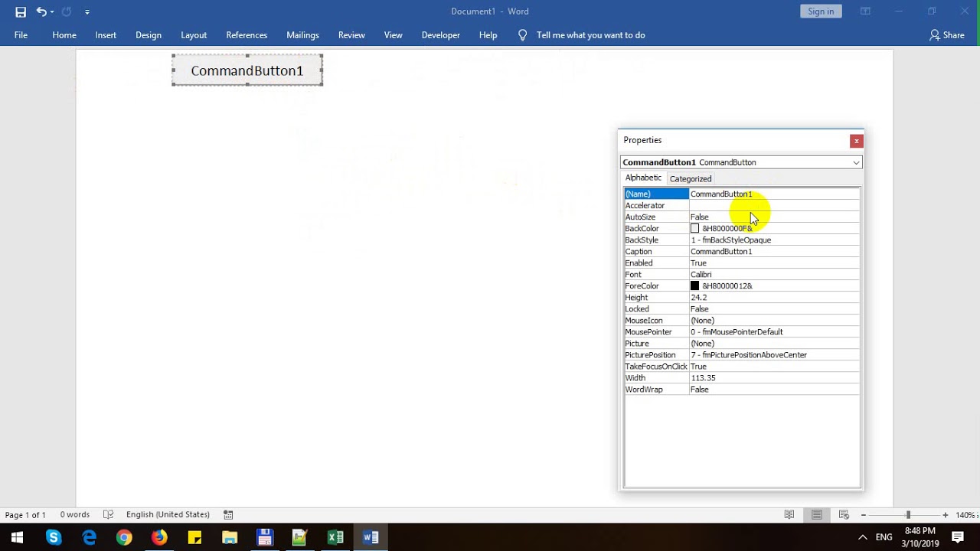Click the Tell me what you want field
This screenshot has width=980, height=551.
pyautogui.click(x=590, y=35)
